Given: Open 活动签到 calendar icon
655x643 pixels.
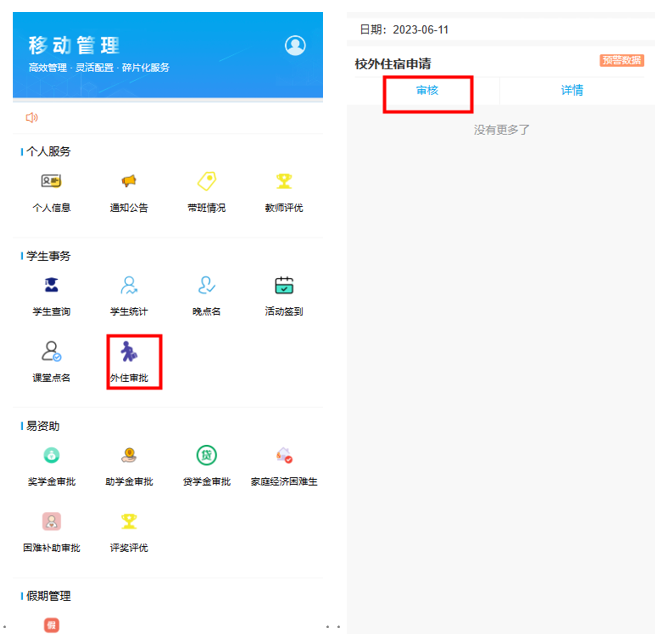Looking at the screenshot, I should [x=284, y=286].
